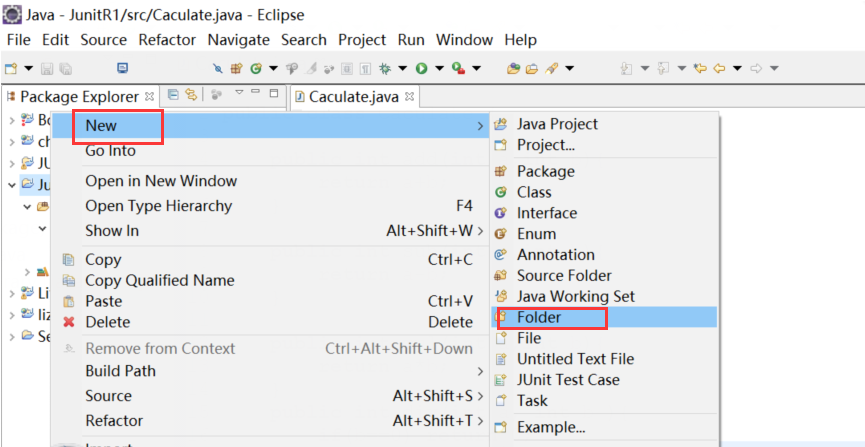The image size is (865, 447).
Task: Collapse the expanded project in Package Explorer
Action: (x=12, y=184)
